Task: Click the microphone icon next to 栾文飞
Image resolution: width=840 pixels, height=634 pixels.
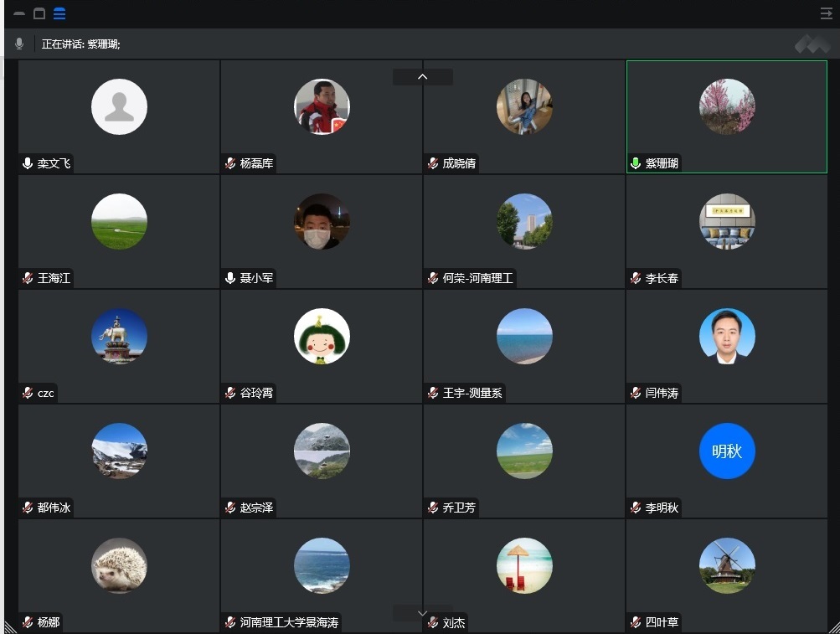Action: [28, 163]
